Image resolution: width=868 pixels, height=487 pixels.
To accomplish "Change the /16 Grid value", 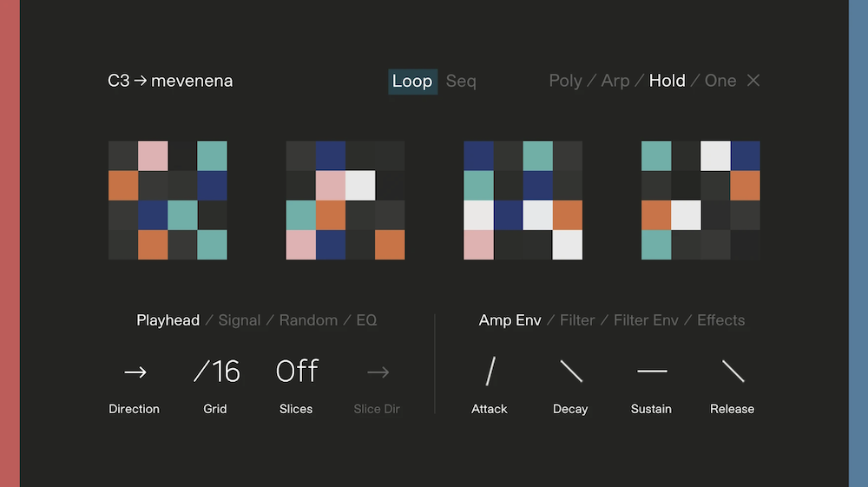I will point(216,372).
